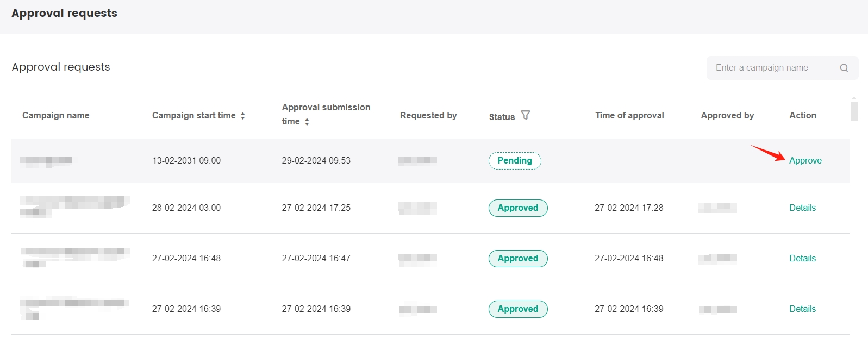868x338 pixels.
Task: Sort by Approval submission time
Action: [307, 122]
